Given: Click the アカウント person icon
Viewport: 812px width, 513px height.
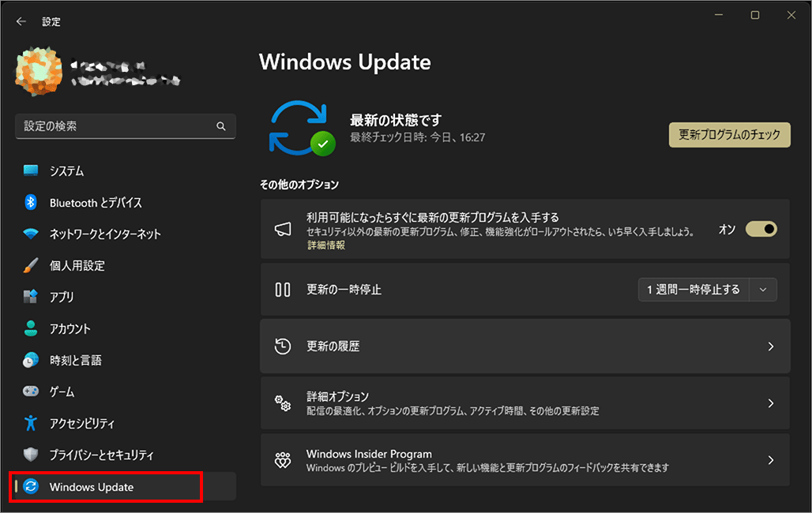Looking at the screenshot, I should (31, 328).
